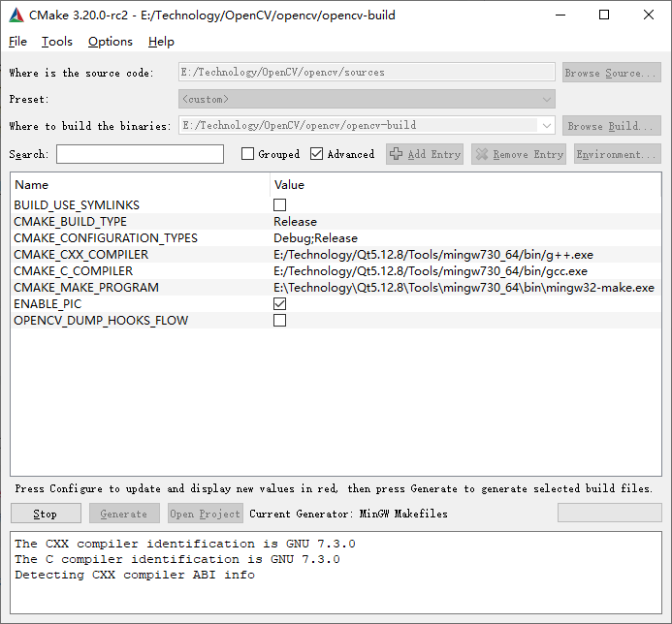Click the configure progress bar

pyautogui.click(x=609, y=513)
